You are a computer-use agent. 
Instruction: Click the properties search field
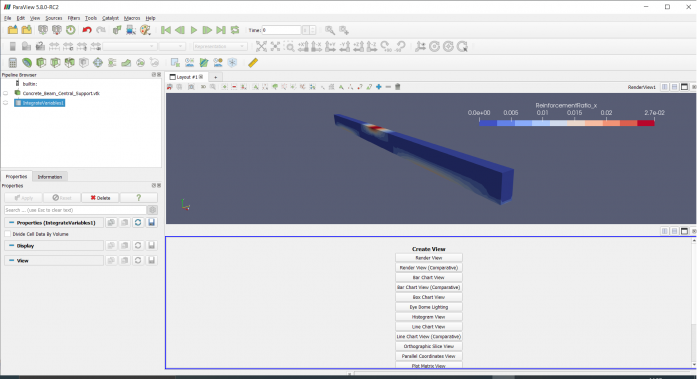click(75, 210)
